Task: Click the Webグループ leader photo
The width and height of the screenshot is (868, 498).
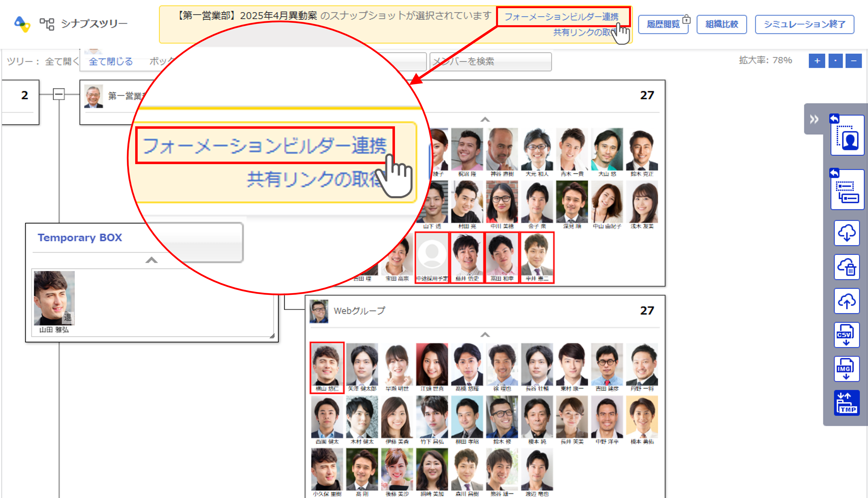Action: [319, 311]
